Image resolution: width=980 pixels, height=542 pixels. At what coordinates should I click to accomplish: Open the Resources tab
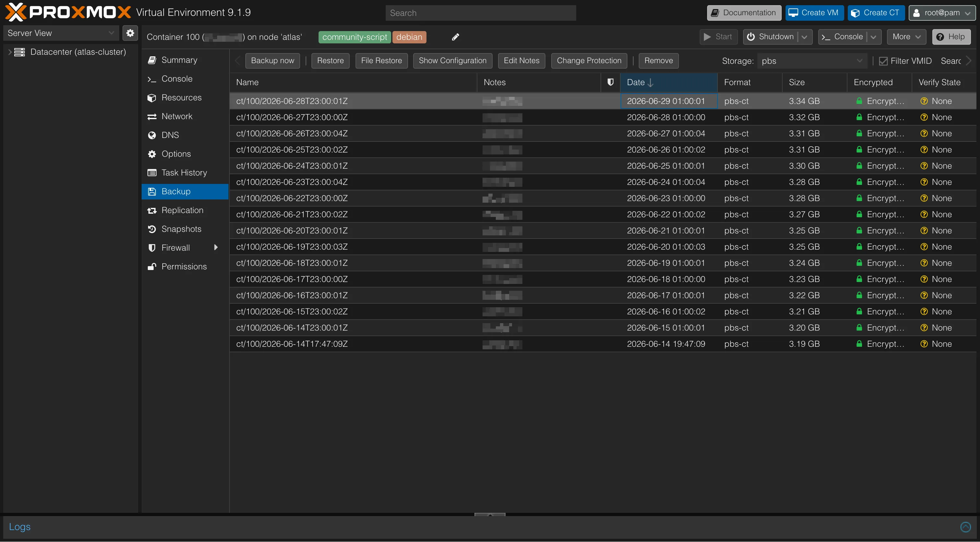[185, 98]
